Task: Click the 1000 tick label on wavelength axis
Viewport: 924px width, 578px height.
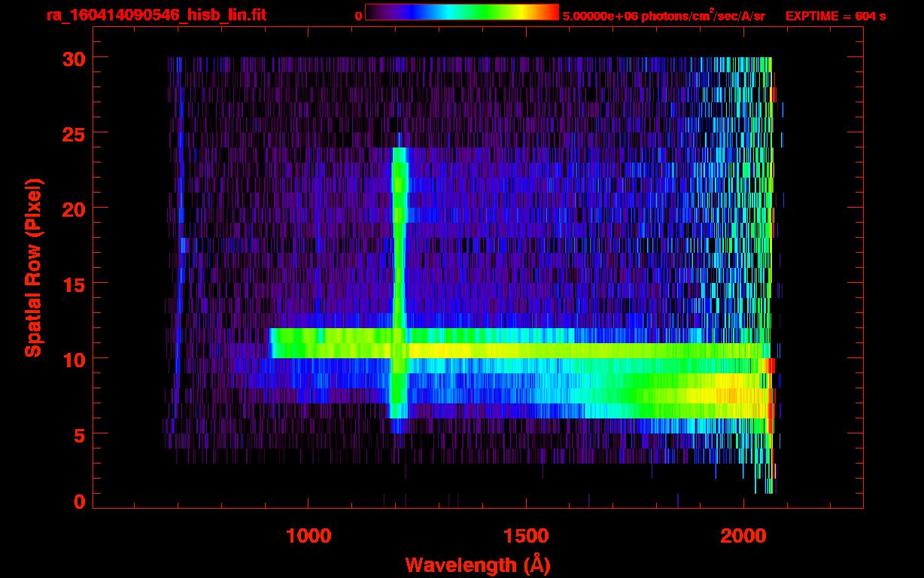Action: (308, 535)
